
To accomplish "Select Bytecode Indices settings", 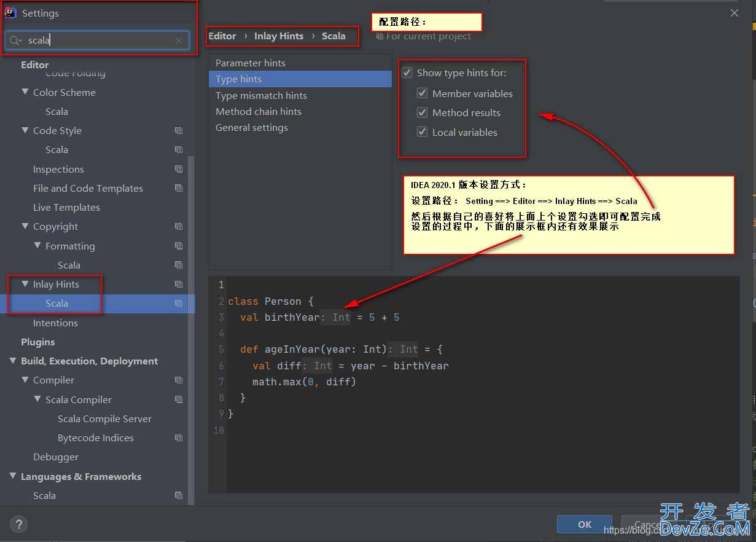I will click(96, 438).
